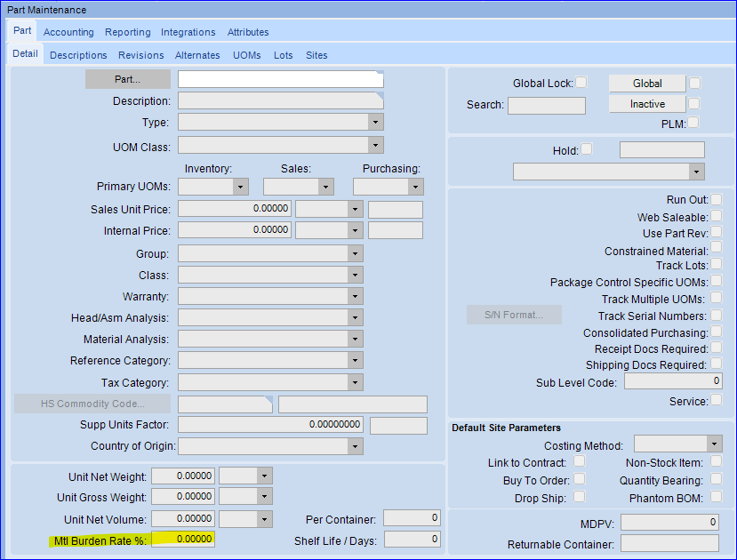Check Track Multiple UOMs
The width and height of the screenshot is (737, 560).
pyautogui.click(x=717, y=298)
